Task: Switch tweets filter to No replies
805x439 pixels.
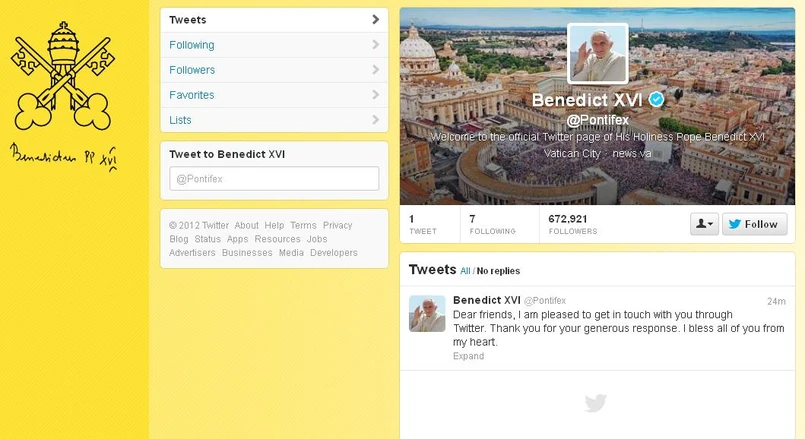Action: 498,271
